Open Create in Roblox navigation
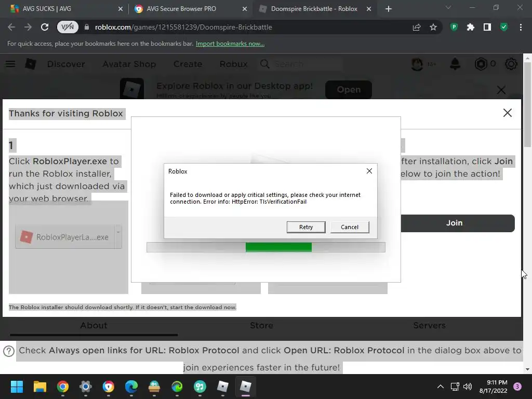 click(x=188, y=64)
